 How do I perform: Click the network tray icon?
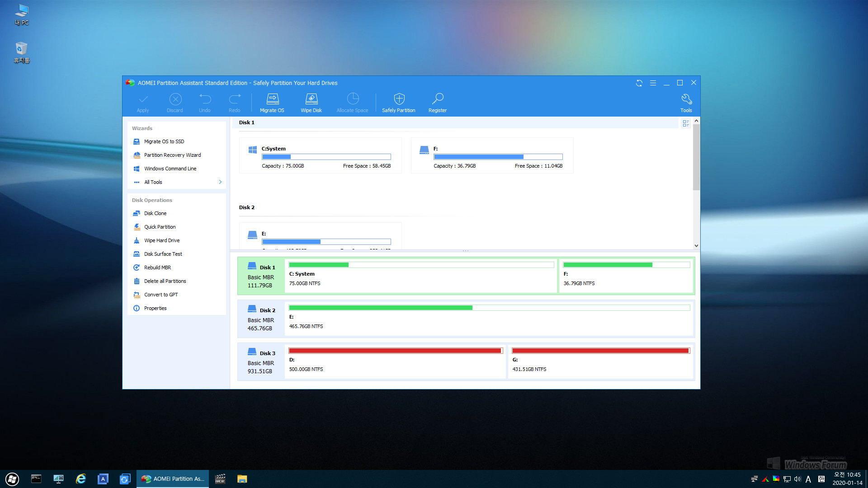[x=787, y=479]
